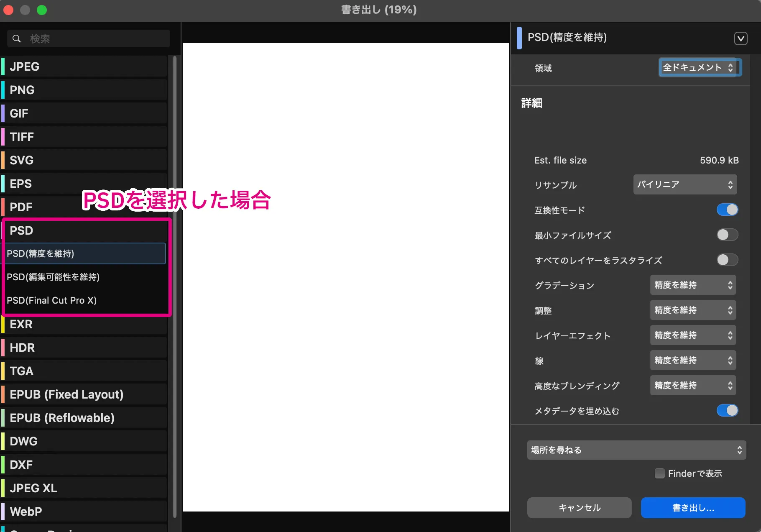Click the search magnifying glass icon
Image resolution: width=761 pixels, height=532 pixels.
click(17, 38)
